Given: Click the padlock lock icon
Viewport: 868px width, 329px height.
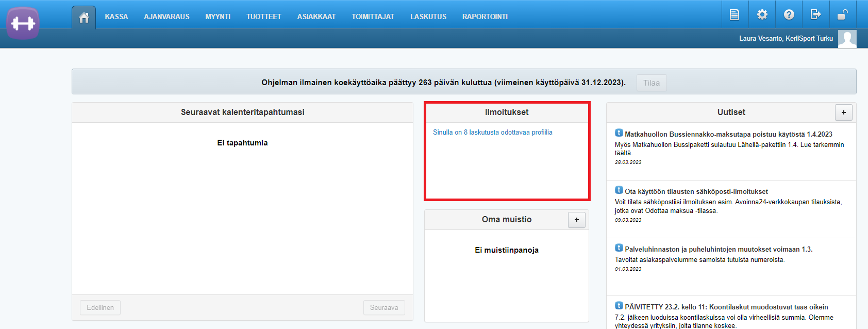Looking at the screenshot, I should (842, 14).
